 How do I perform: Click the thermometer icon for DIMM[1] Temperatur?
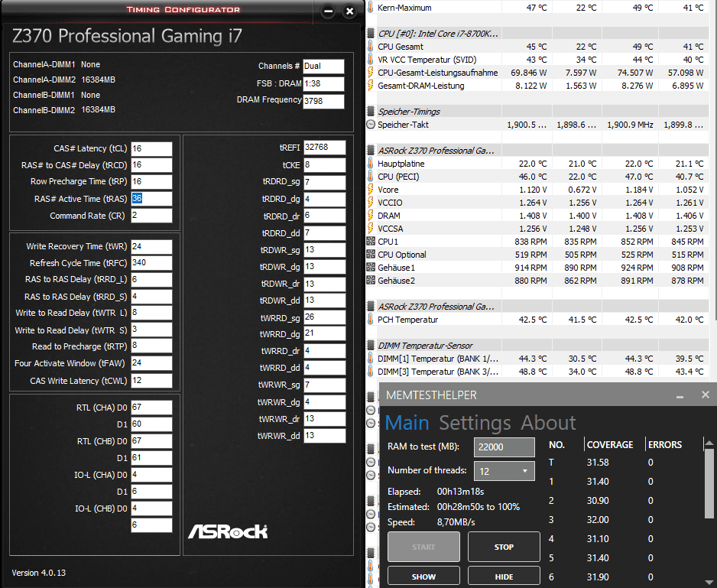371,359
